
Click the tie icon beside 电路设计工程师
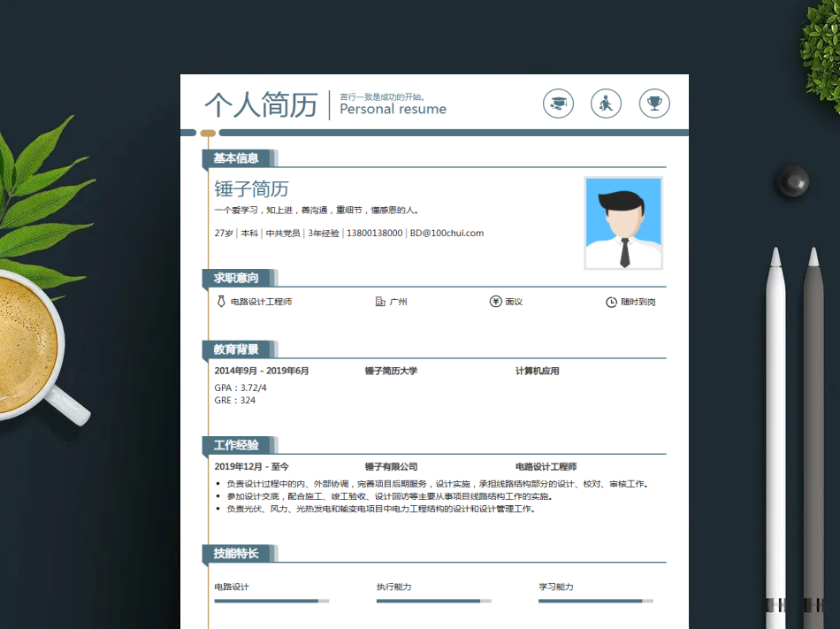[x=221, y=301]
